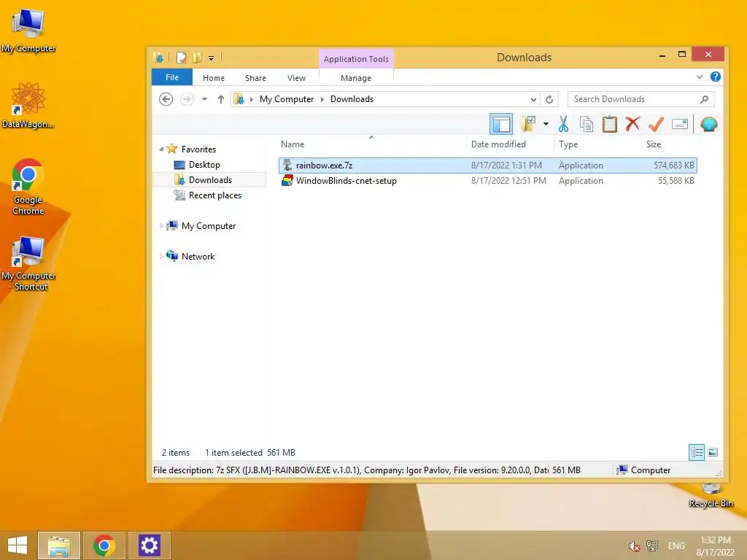Collapse the Favorites tree group
Viewport: 747px width, 560px height.
click(161, 149)
